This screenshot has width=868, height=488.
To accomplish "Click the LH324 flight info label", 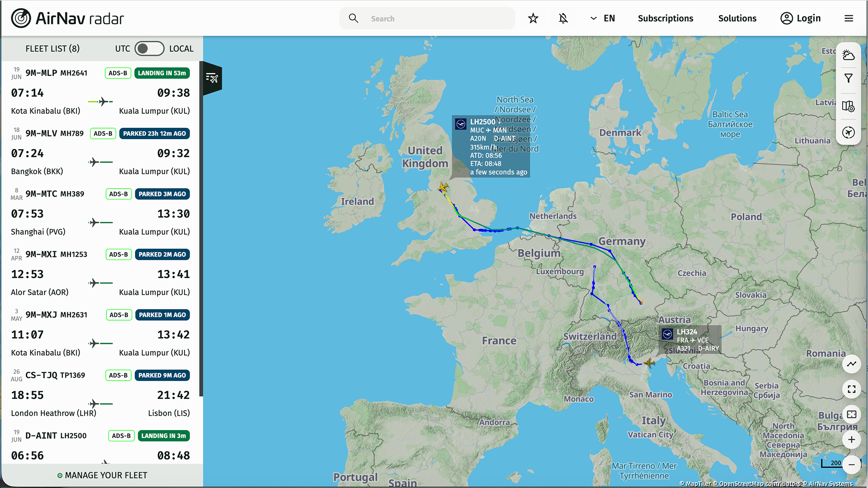I will click(690, 340).
